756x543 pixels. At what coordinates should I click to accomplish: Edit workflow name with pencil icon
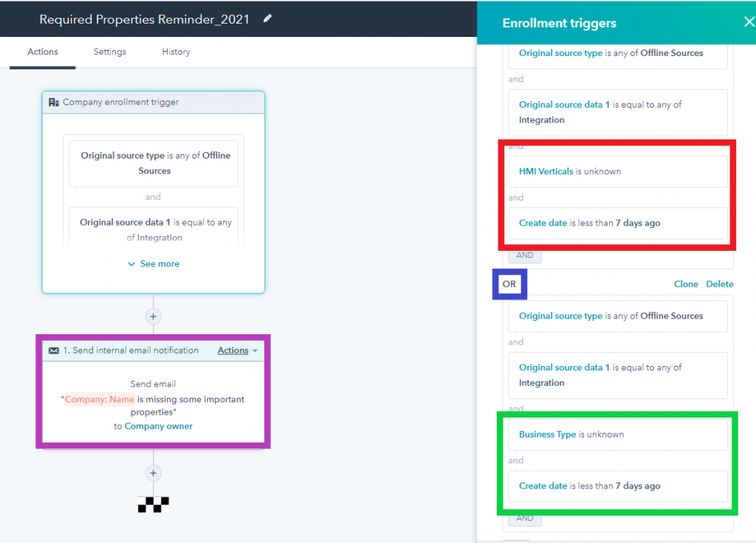point(267,18)
